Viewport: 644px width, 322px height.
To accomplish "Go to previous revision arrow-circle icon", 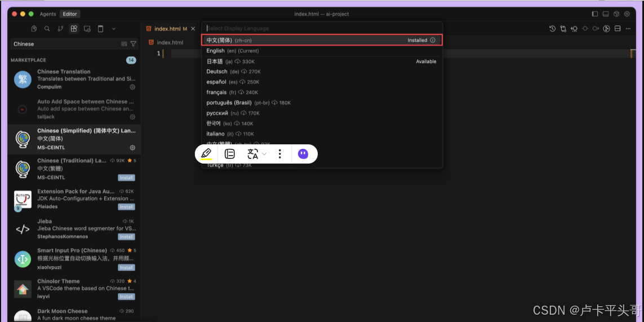I will click(x=574, y=29).
